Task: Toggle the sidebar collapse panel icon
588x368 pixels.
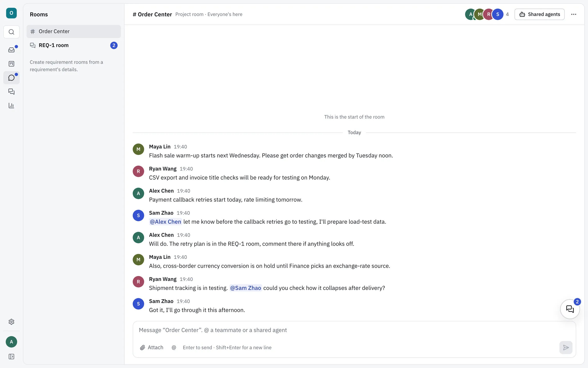Action: [x=11, y=357]
